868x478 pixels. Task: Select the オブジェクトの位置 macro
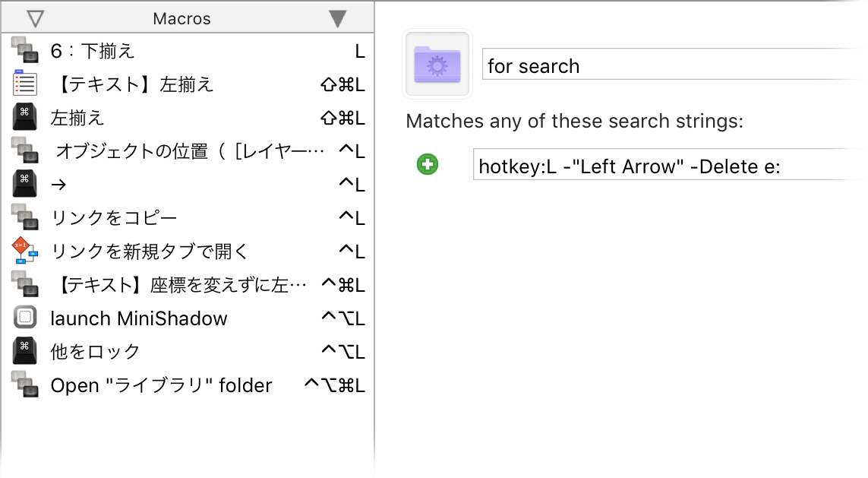[188, 150]
